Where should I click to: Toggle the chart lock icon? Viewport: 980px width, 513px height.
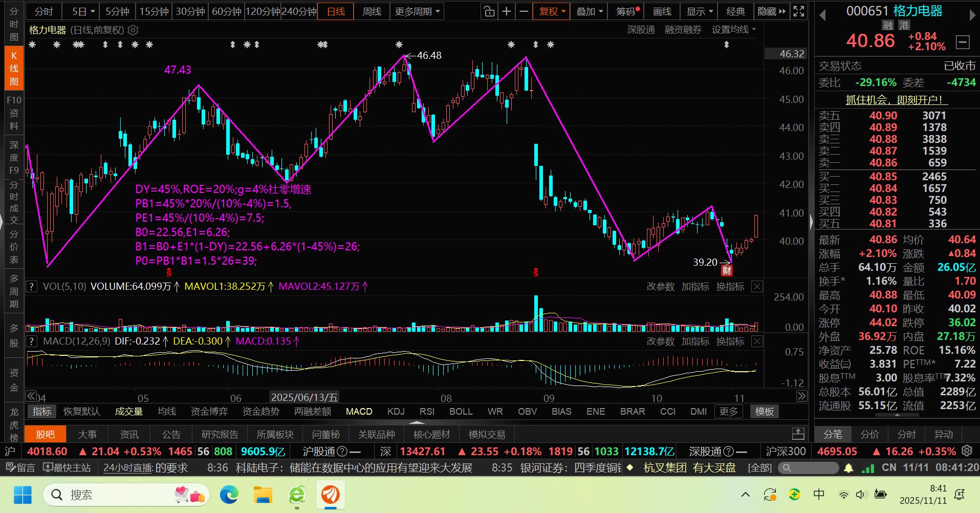489,11
